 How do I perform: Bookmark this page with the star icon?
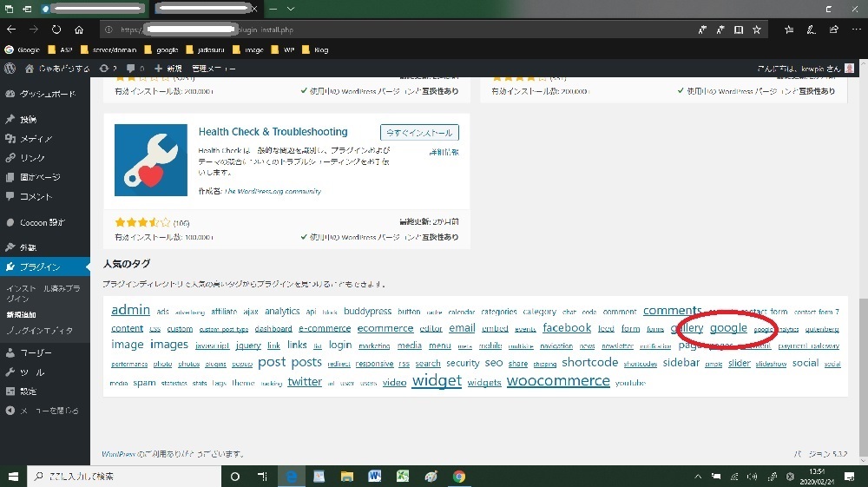click(x=757, y=30)
